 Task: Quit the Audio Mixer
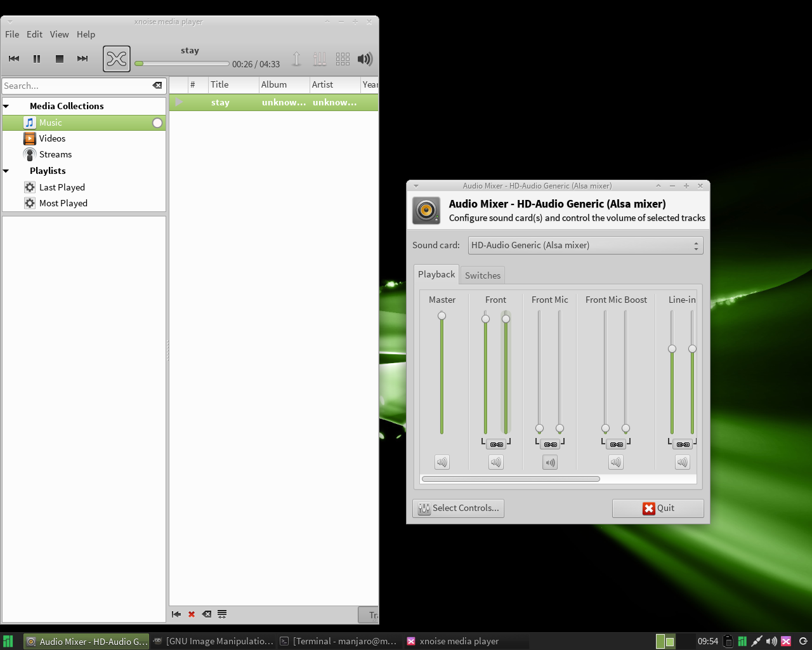coord(658,508)
